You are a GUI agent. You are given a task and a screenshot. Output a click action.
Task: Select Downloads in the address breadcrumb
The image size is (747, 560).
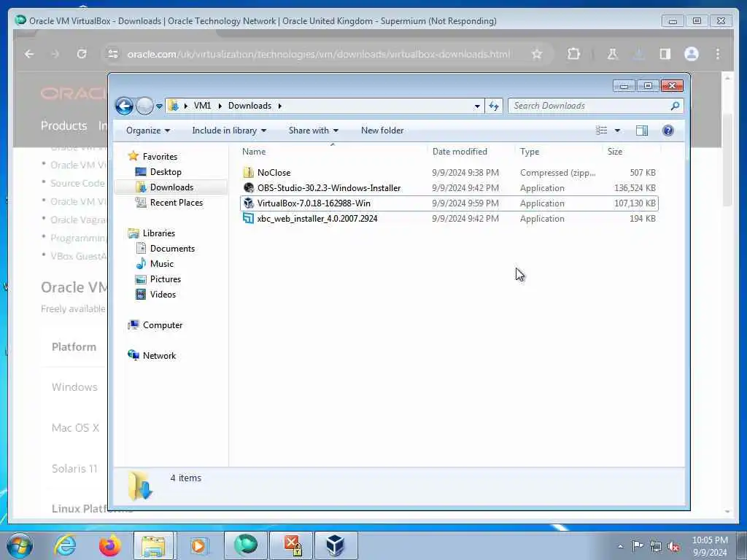click(249, 106)
